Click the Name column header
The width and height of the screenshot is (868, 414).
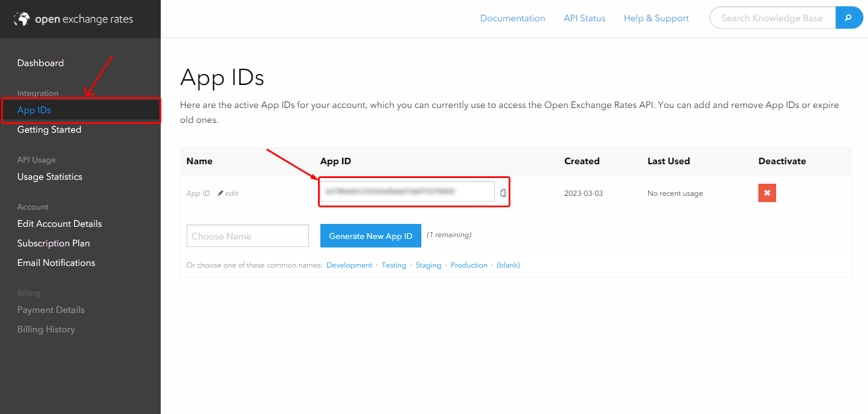click(x=200, y=161)
